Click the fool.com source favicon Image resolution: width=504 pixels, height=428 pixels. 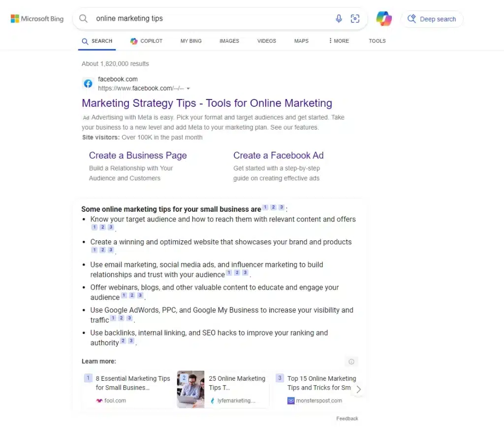[x=99, y=401]
